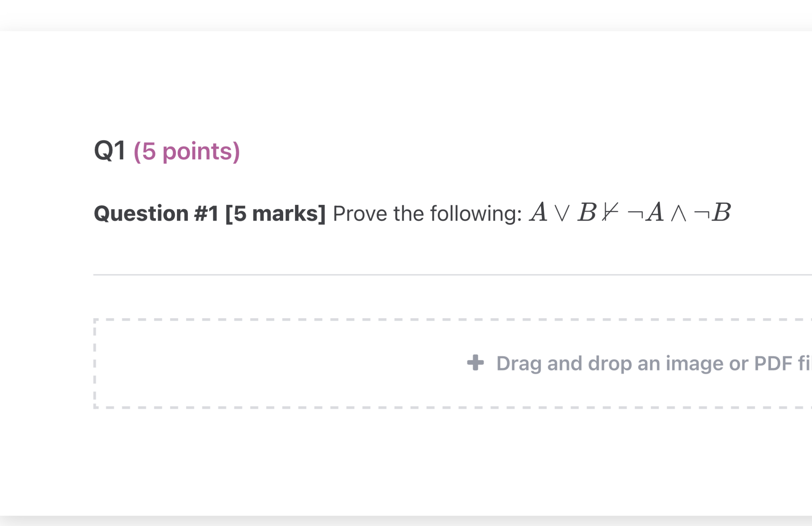Click the horizontal divider under the question
The image size is (812, 526).
(452, 274)
